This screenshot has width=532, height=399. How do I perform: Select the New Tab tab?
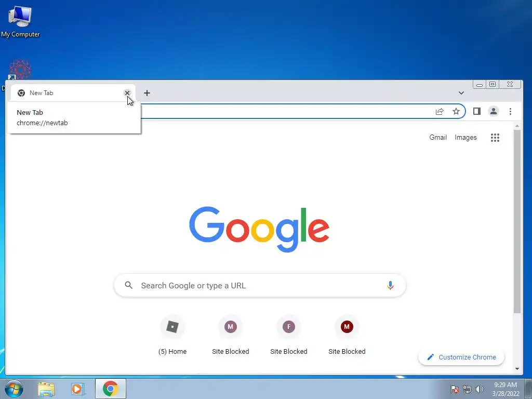pos(73,93)
